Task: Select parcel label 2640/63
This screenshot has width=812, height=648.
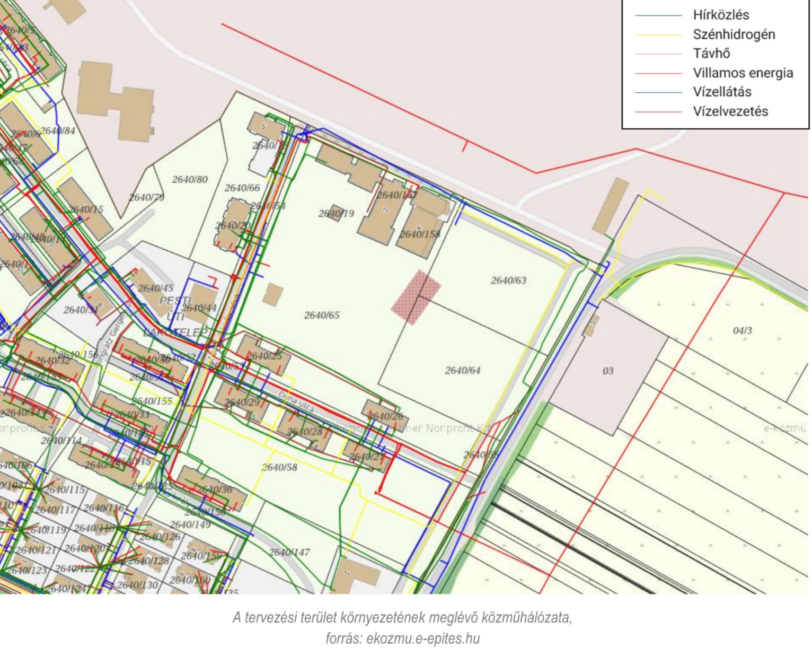Action: tap(508, 281)
